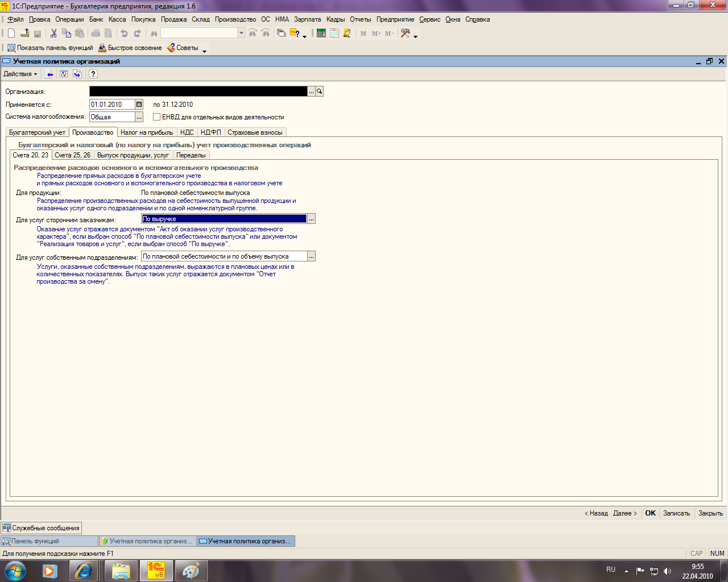Open Советы toolbar item
This screenshot has width=728, height=582.
point(183,48)
